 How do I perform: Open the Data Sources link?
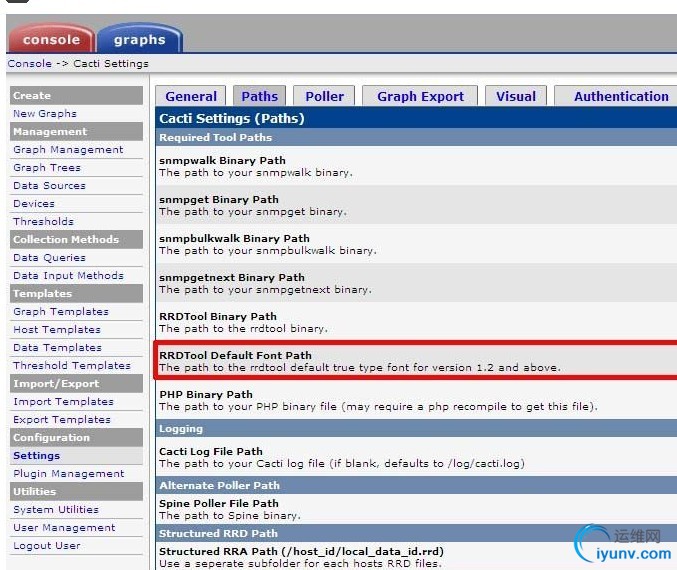pos(50,186)
